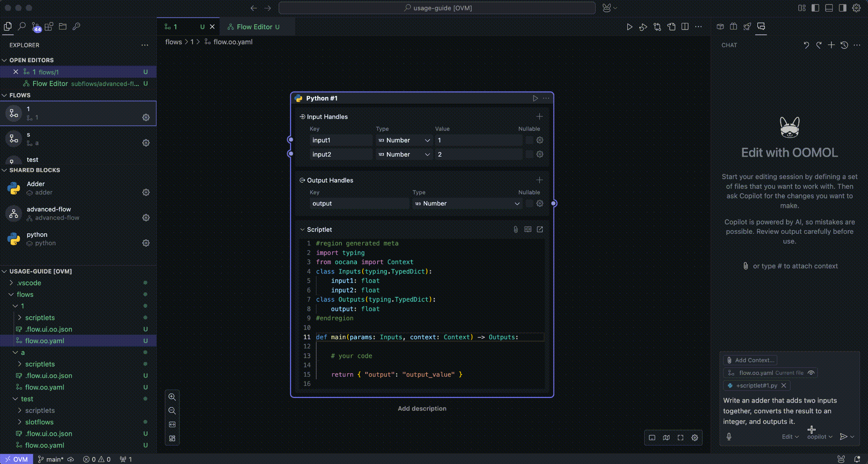This screenshot has width=868, height=464.
Task: Toggle nullable checkbox for input1
Action: (529, 140)
